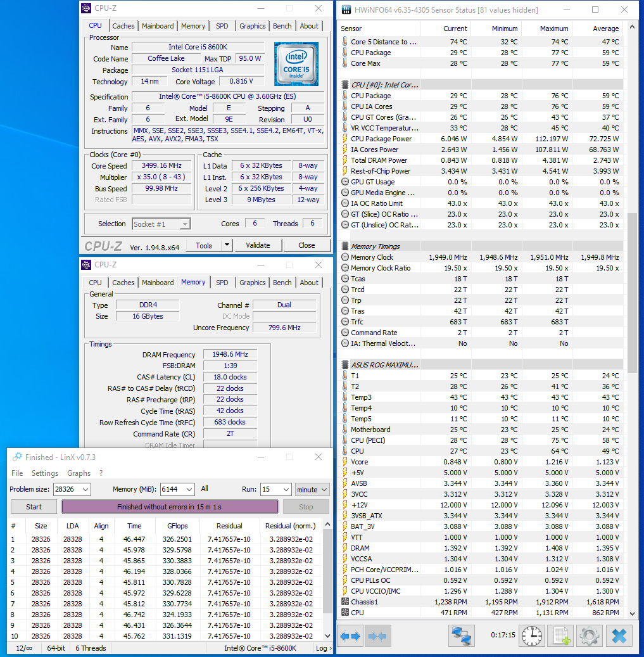Click the Intel Core i5 logo in CPU-Z
Screen dimensions: 644x657
pyautogui.click(x=296, y=64)
